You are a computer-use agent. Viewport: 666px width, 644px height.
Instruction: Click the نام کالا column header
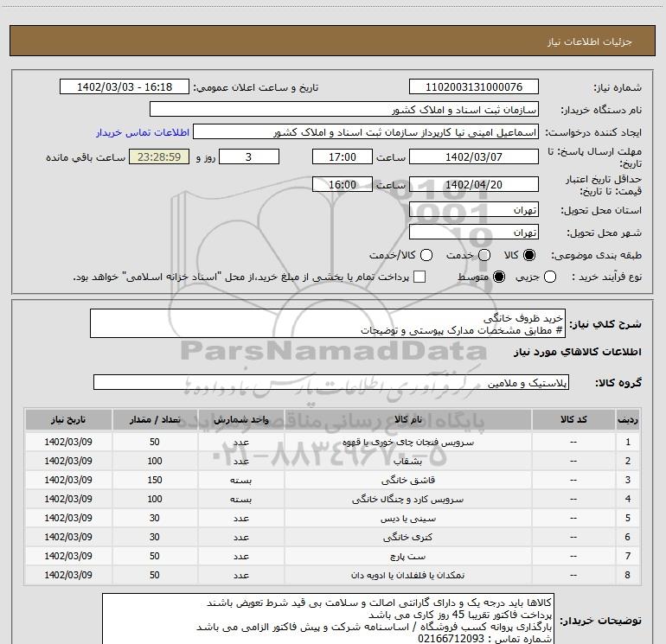[407, 419]
